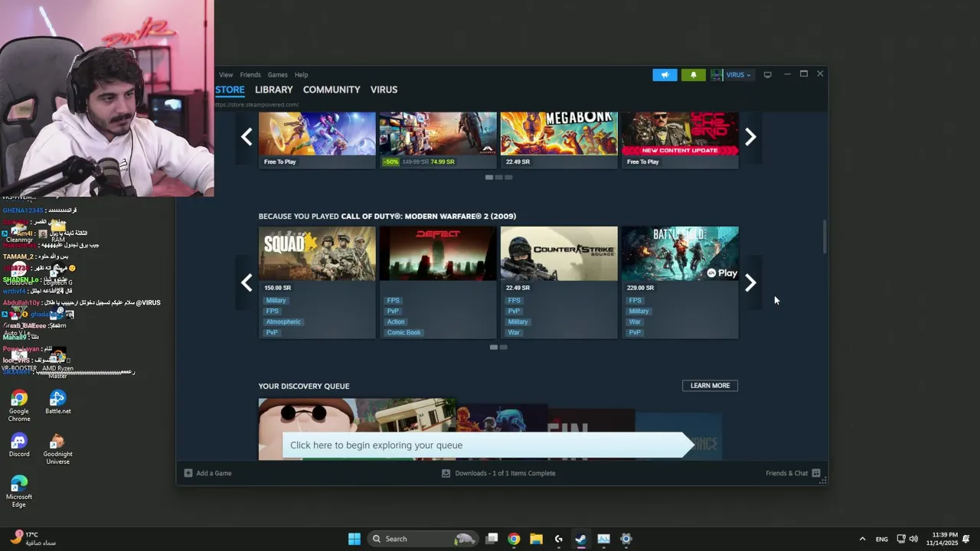Select the third page dot of top carousel
This screenshot has width=980, height=551.
(508, 178)
